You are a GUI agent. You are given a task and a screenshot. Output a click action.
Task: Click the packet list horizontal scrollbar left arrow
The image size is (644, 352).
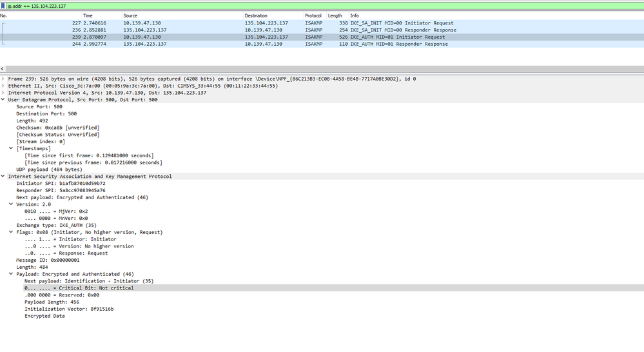pos(3,69)
